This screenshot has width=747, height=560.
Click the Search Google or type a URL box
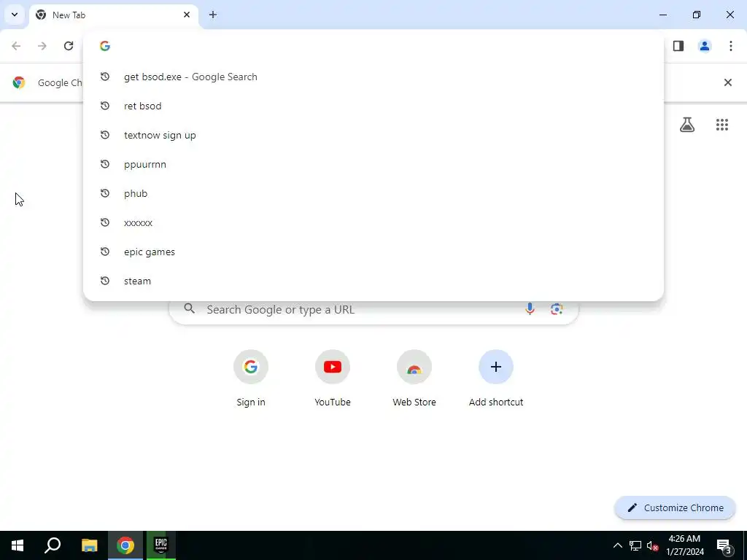click(374, 309)
